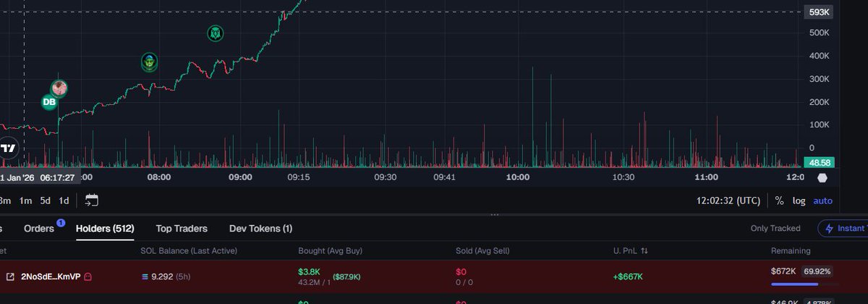
Task: Select the 5d timeframe
Action: (45, 200)
